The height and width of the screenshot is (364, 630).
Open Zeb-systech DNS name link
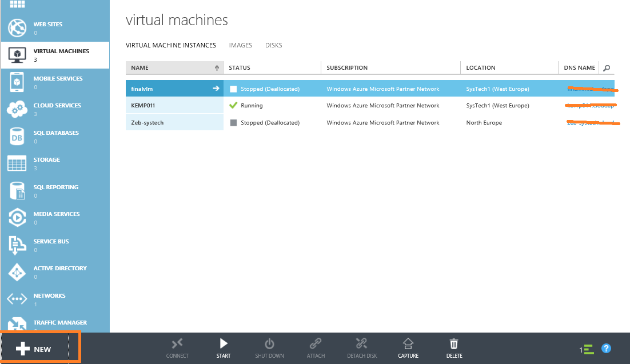pyautogui.click(x=591, y=122)
